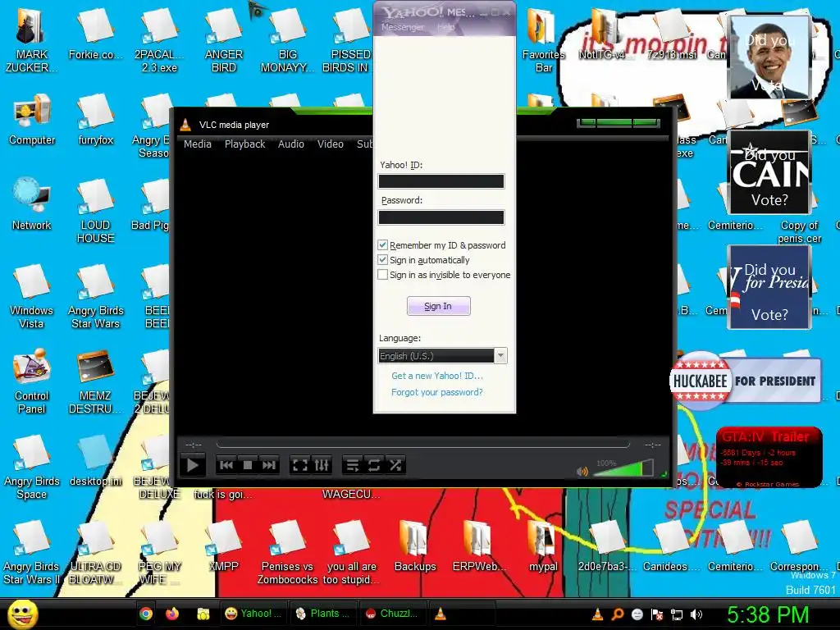Open the Help menu in Yahoo Messenger
Image resolution: width=840 pixels, height=630 pixels.
tap(445, 27)
